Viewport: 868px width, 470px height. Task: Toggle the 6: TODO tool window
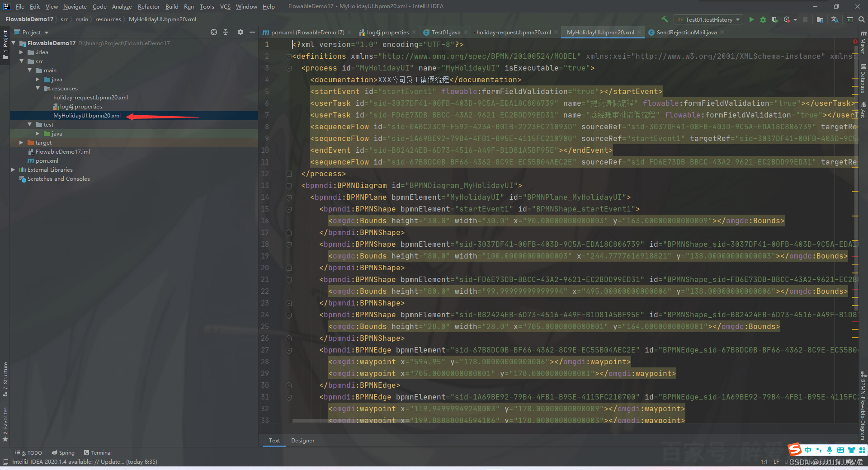click(28, 452)
